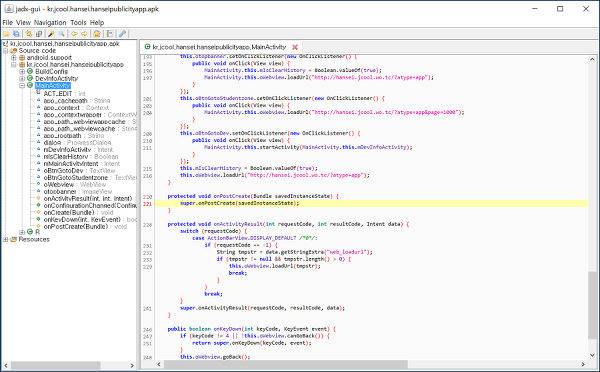Viewport: 600px width, 372px height.
Task: Select onActivityResult method in tree
Action: coord(90,198)
